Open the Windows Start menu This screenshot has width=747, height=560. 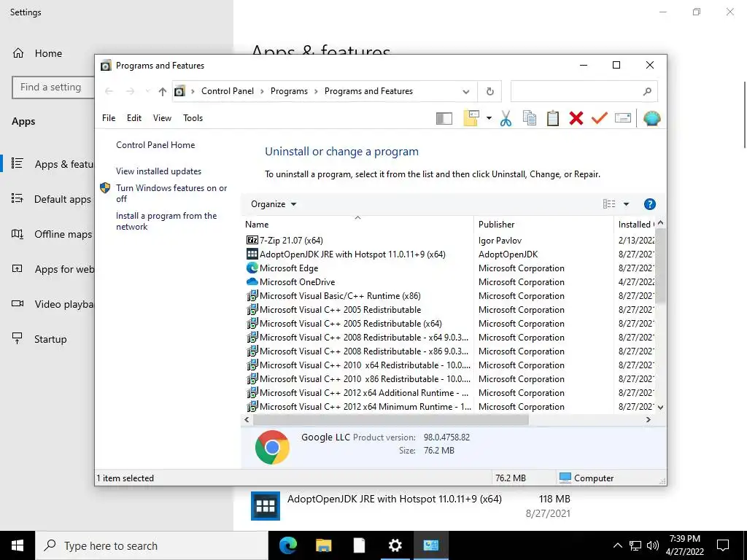[18, 545]
